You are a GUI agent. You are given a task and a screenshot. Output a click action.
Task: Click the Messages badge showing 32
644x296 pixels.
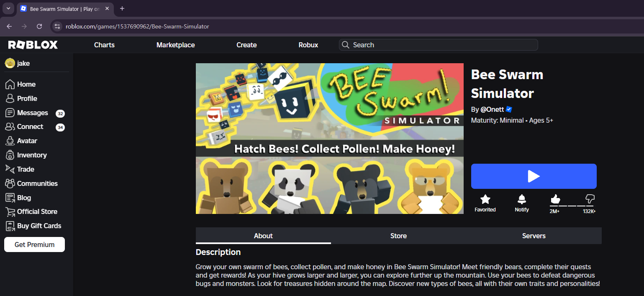60,113
